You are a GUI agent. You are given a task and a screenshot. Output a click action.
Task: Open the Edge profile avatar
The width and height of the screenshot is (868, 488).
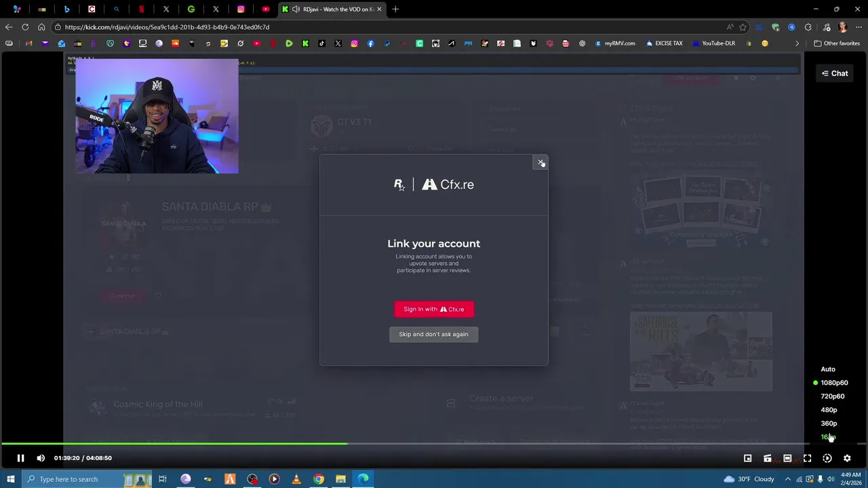843,27
